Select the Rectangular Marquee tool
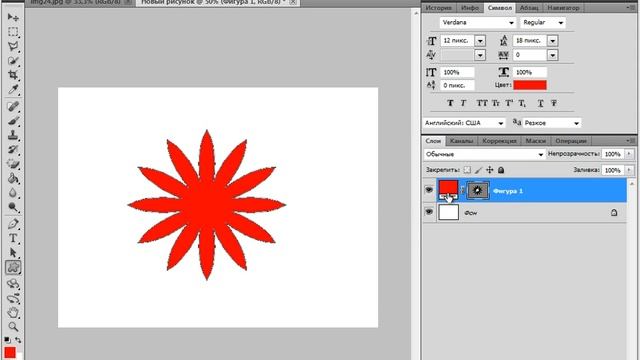 [13, 32]
